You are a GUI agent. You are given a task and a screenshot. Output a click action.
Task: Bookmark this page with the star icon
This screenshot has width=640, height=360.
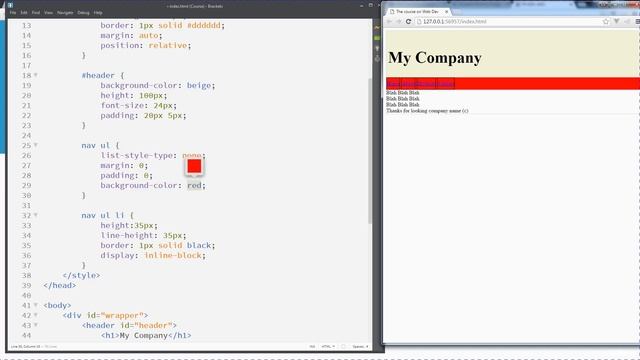pos(606,22)
